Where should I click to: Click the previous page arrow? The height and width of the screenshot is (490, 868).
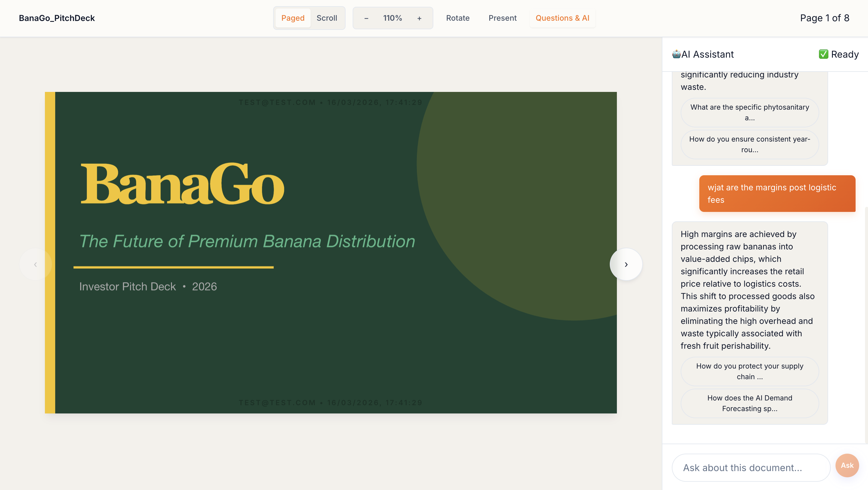pyautogui.click(x=35, y=265)
